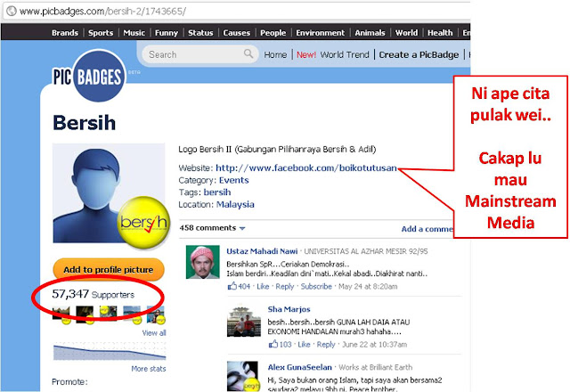The width and height of the screenshot is (570, 392).
Task: Like Sha Marjos's comment
Action: tap(304, 344)
